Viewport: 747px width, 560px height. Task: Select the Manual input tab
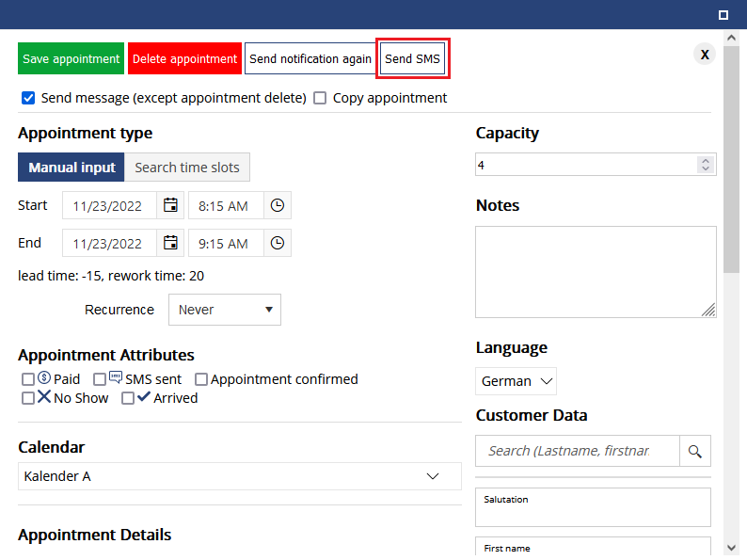click(x=72, y=168)
